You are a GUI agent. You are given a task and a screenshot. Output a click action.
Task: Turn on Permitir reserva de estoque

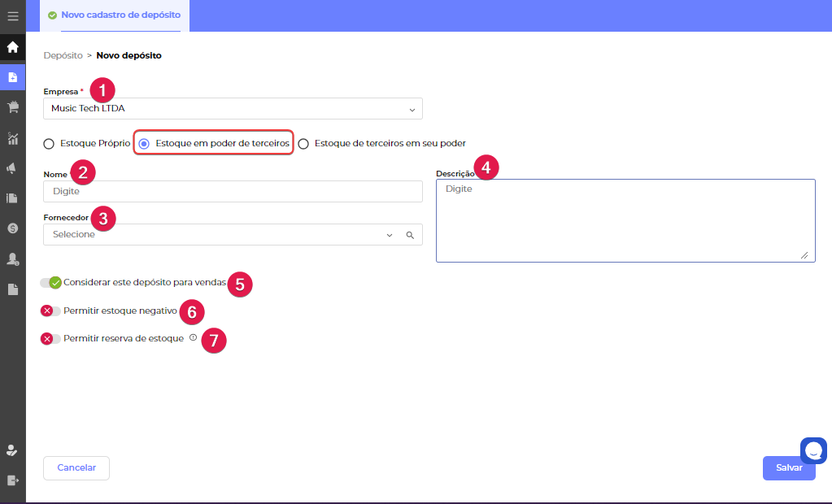pos(50,339)
